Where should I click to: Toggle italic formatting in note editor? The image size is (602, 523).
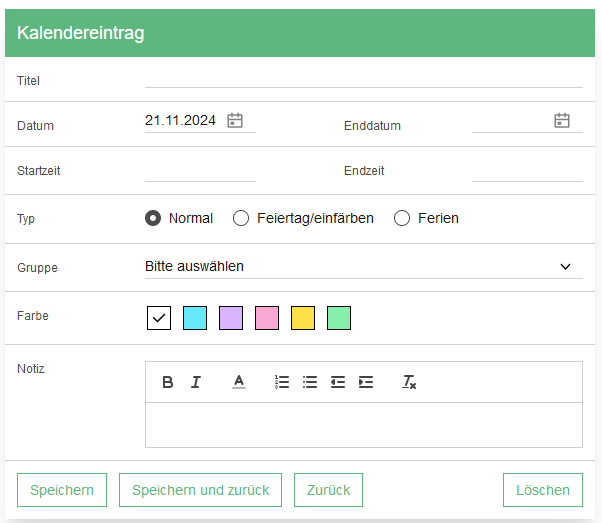(x=196, y=382)
